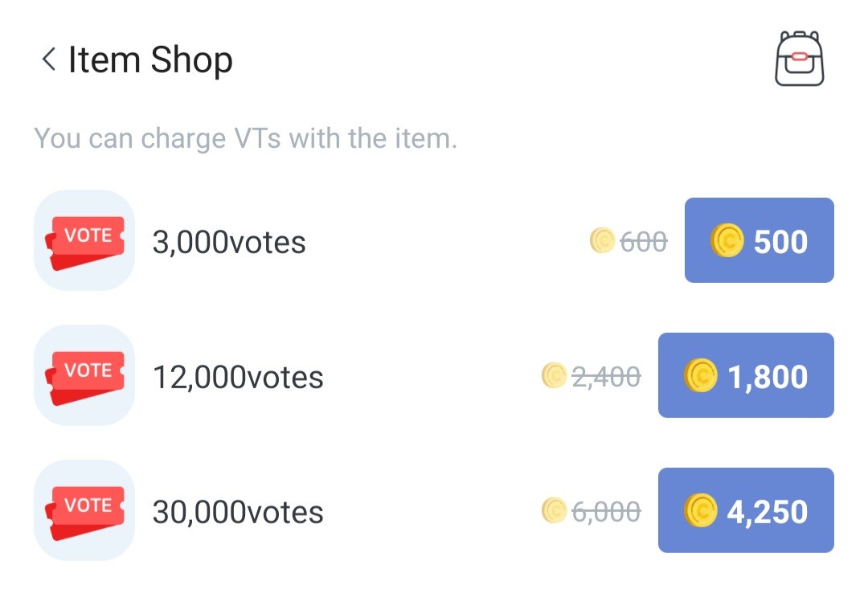
Task: Buy 3,000 votes for 500 coins
Action: point(759,240)
